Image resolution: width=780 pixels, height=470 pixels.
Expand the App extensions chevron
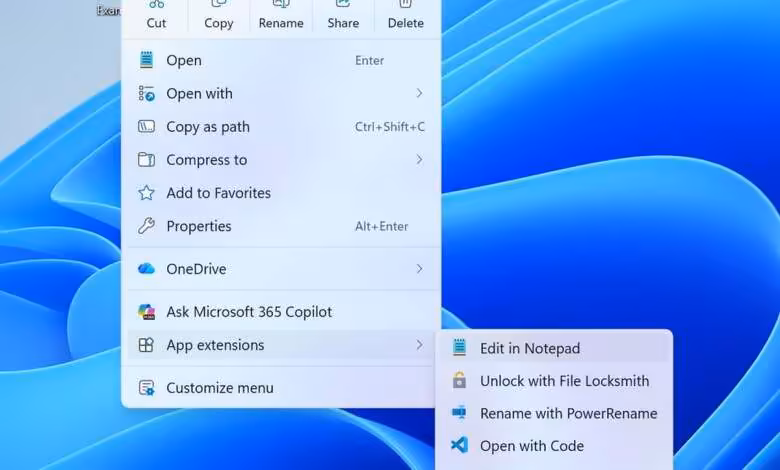[x=419, y=345]
